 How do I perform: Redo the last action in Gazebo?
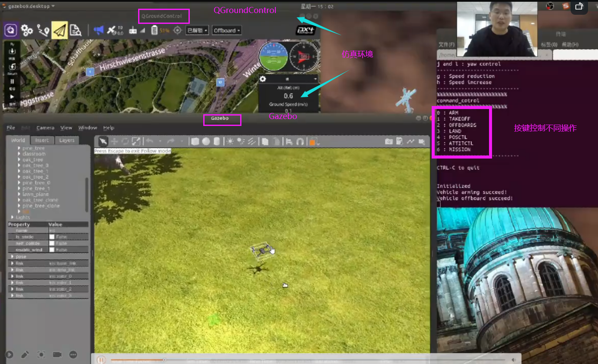(171, 141)
